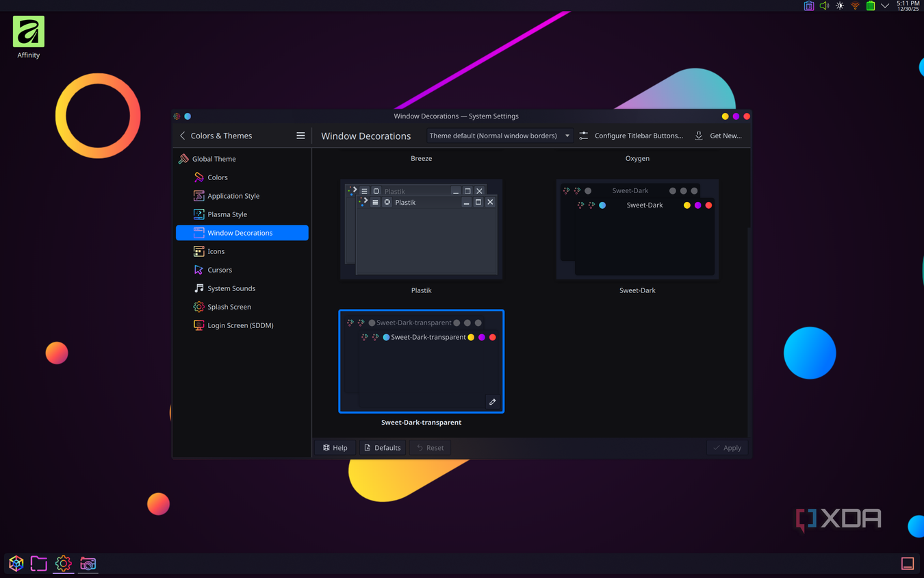This screenshot has width=924, height=578.
Task: Click the show desktop button in the taskbar
Action: (908, 564)
